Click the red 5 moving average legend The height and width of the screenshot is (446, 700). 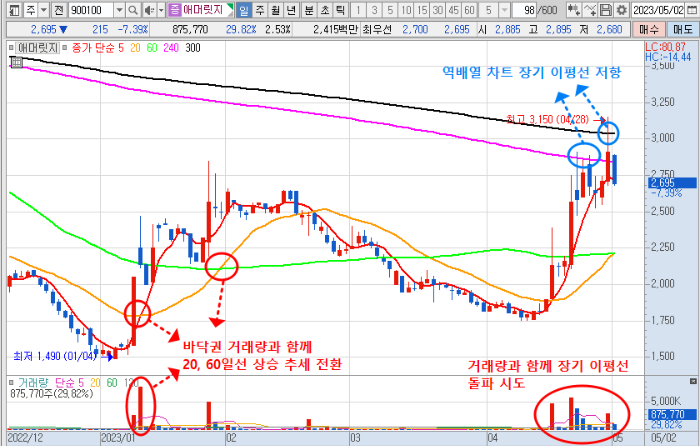click(x=121, y=48)
